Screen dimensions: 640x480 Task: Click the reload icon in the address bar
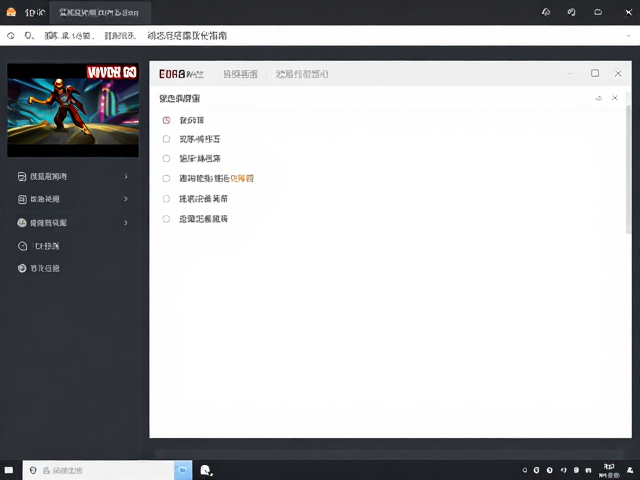pyautogui.click(x=11, y=36)
